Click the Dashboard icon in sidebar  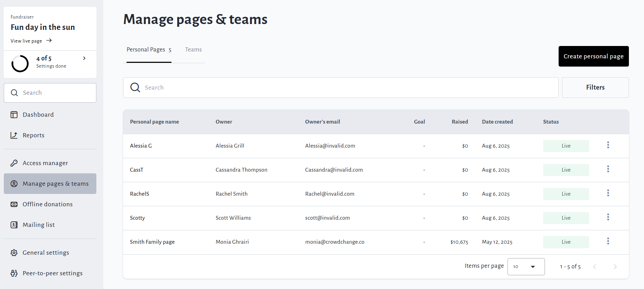(x=14, y=115)
